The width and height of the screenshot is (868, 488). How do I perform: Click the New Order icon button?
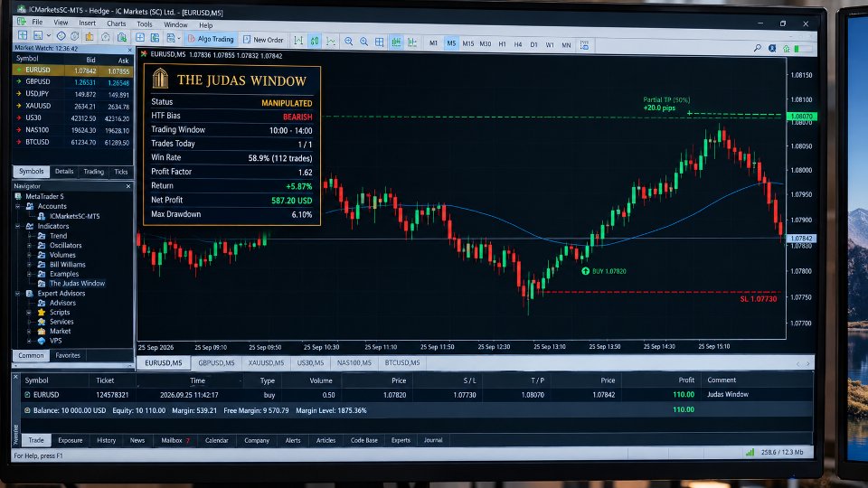click(x=263, y=39)
